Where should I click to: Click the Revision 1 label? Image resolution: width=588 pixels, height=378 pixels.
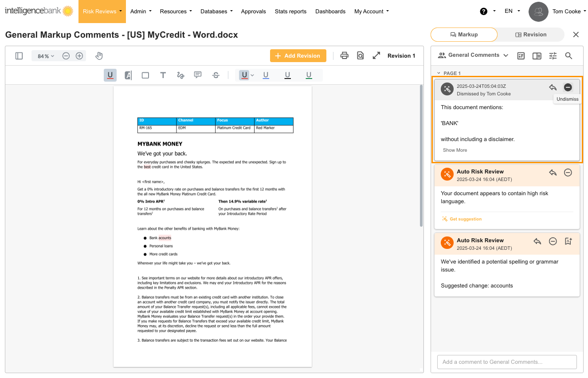[401, 56]
